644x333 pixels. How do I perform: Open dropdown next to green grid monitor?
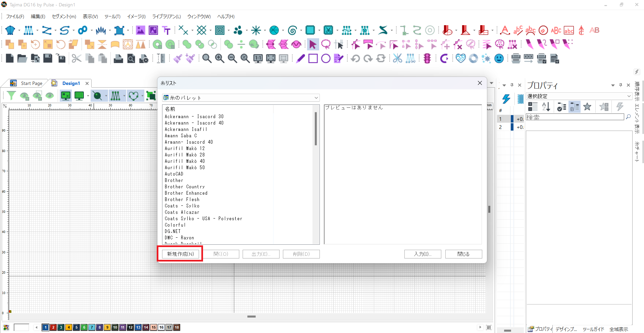[88, 96]
